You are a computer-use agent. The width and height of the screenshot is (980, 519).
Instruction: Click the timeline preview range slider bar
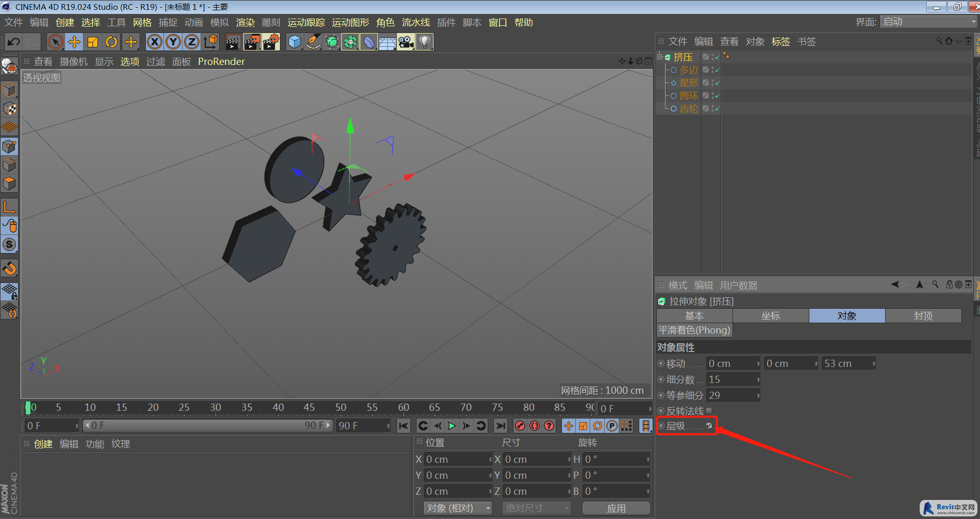click(208, 426)
